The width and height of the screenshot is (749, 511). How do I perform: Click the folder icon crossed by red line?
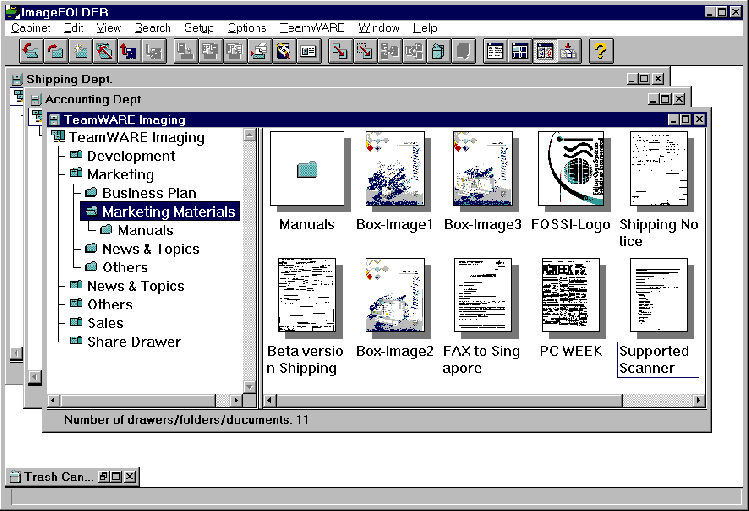[x=105, y=51]
